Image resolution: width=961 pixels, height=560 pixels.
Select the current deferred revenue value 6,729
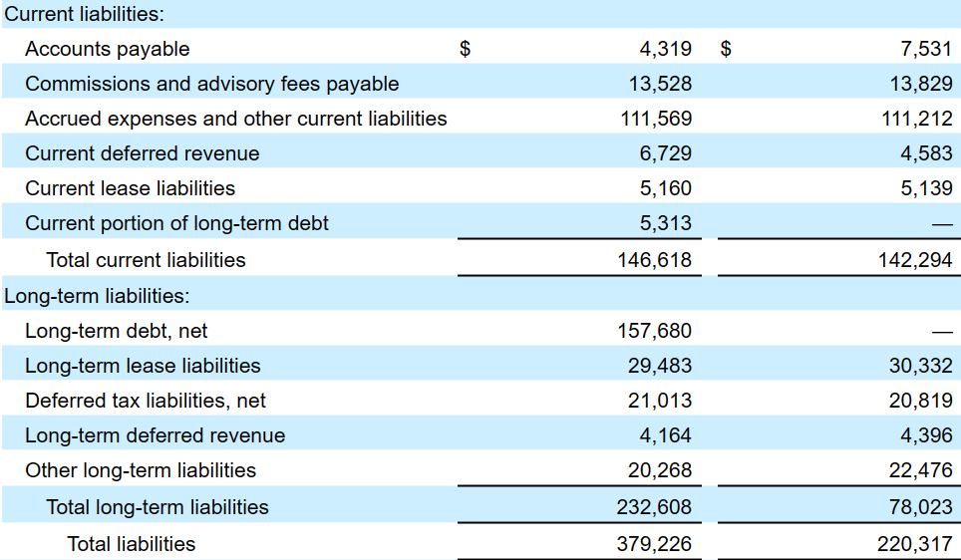click(665, 153)
